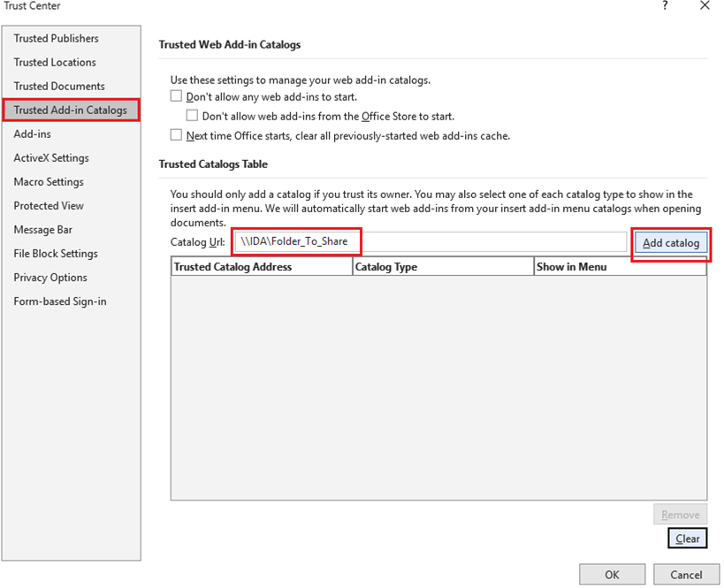Viewport: 724px width, 588px height.
Task: Check Don't allow web add-ins from Office Store
Action: [192, 116]
